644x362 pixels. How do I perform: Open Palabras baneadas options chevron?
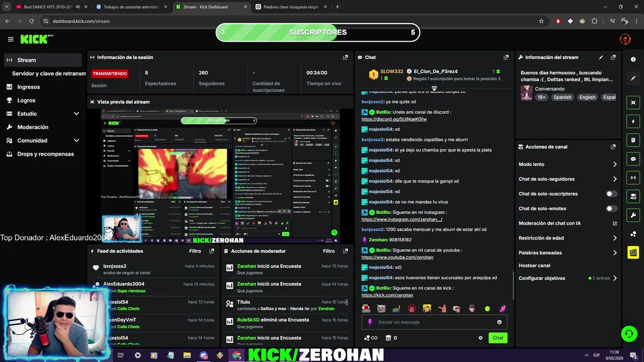point(615,253)
